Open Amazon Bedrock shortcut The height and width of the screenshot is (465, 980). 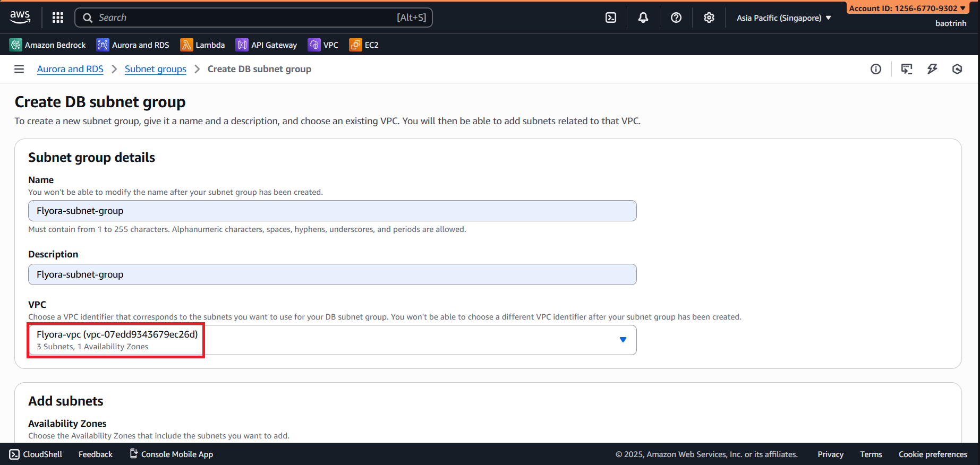click(48, 45)
